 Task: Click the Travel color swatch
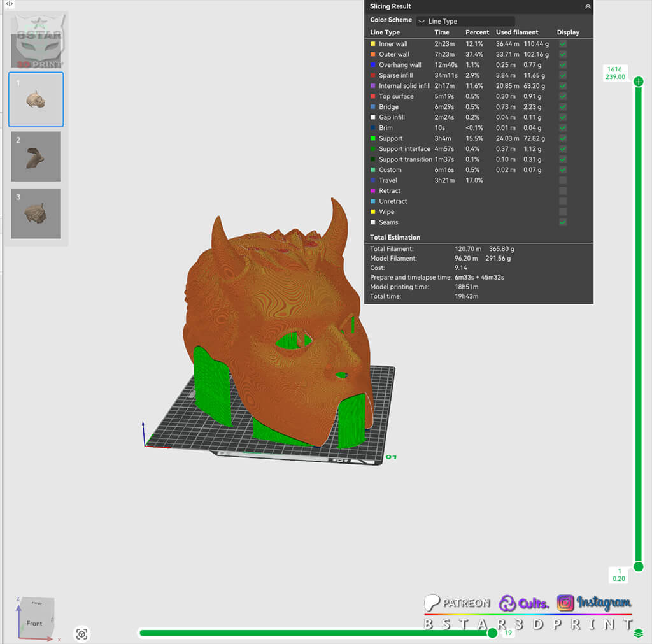373,180
